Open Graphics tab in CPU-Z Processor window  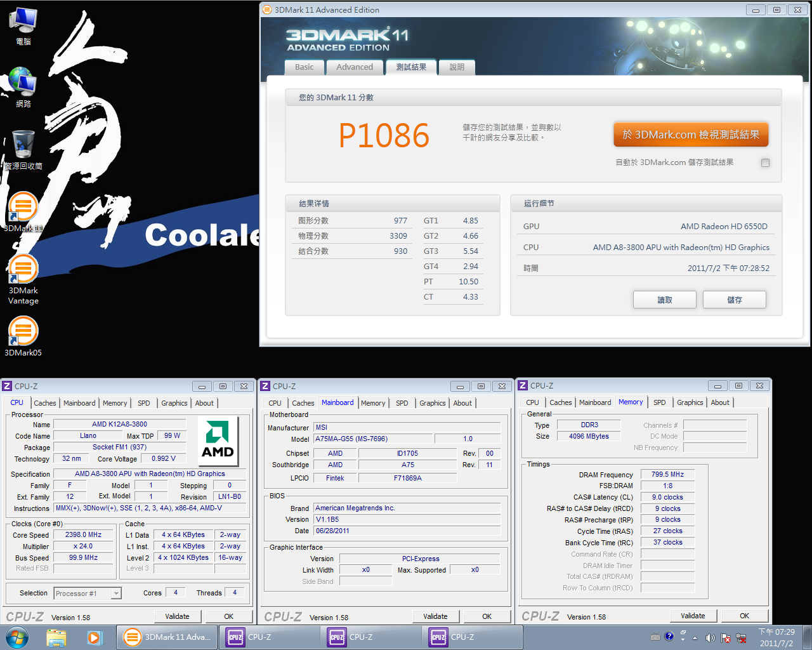[174, 403]
